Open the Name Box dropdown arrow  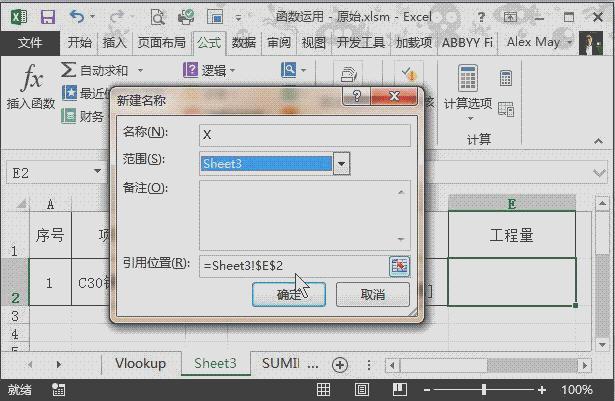tap(97, 171)
